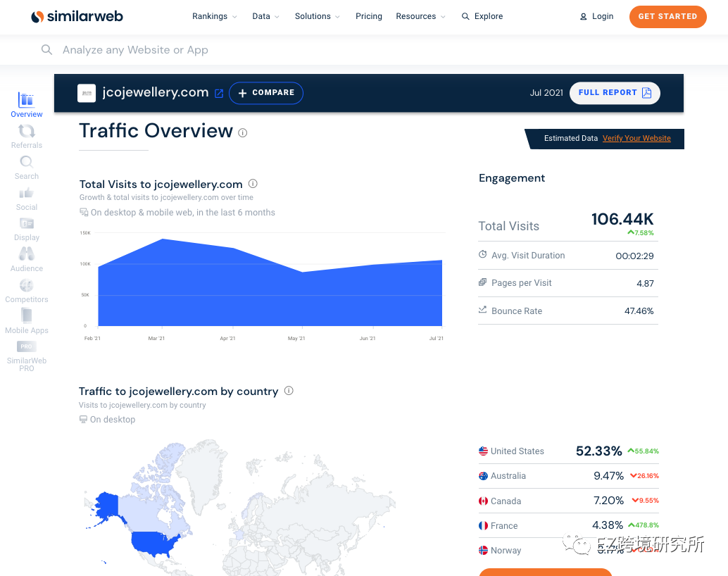Click the Traffic by country info icon
Viewport: 728px width, 576px height.
(x=289, y=391)
